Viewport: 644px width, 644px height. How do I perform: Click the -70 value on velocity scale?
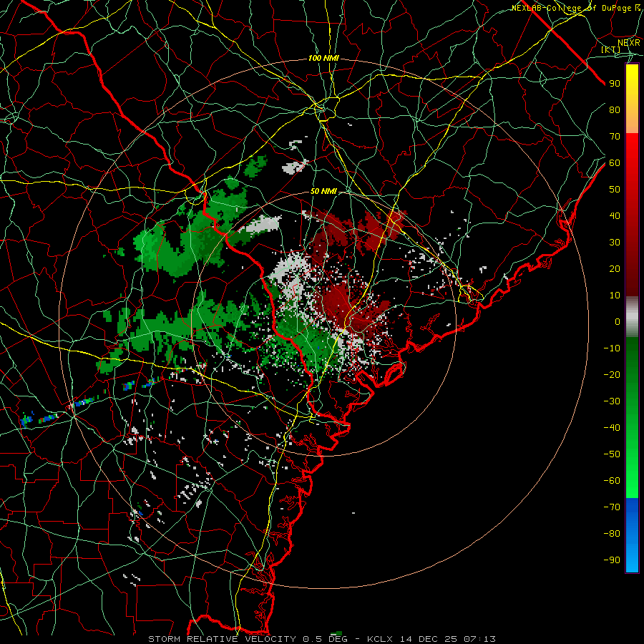[x=612, y=507]
